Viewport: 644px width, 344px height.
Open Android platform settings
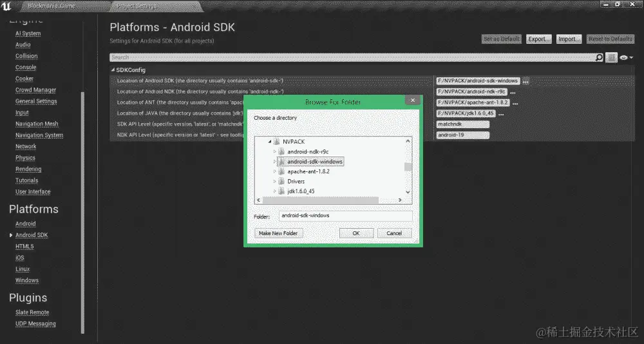(x=26, y=224)
